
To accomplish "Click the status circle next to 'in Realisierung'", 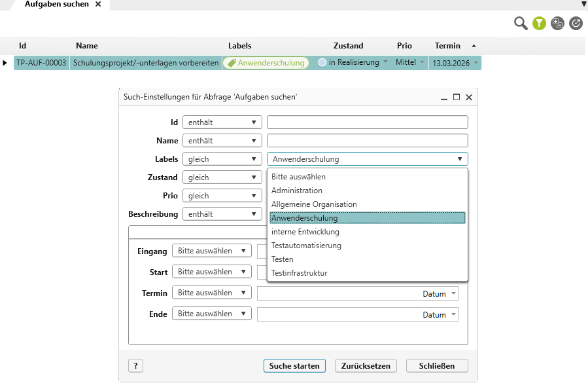I will (321, 62).
